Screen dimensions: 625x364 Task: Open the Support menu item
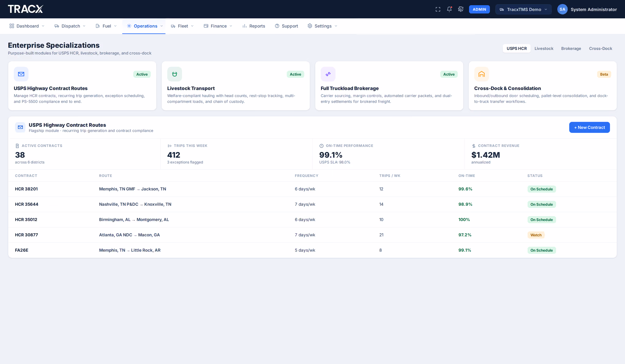(x=286, y=26)
